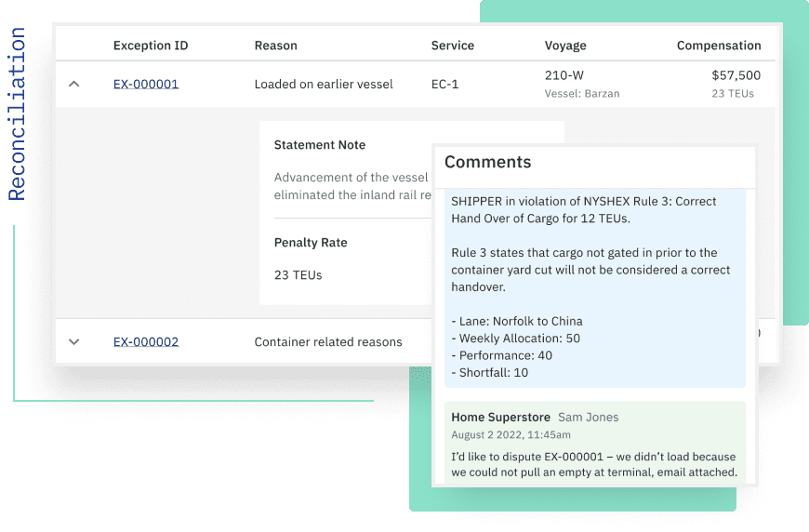This screenshot has width=809, height=532.
Task: Click the Reason column header
Action: tap(275, 46)
